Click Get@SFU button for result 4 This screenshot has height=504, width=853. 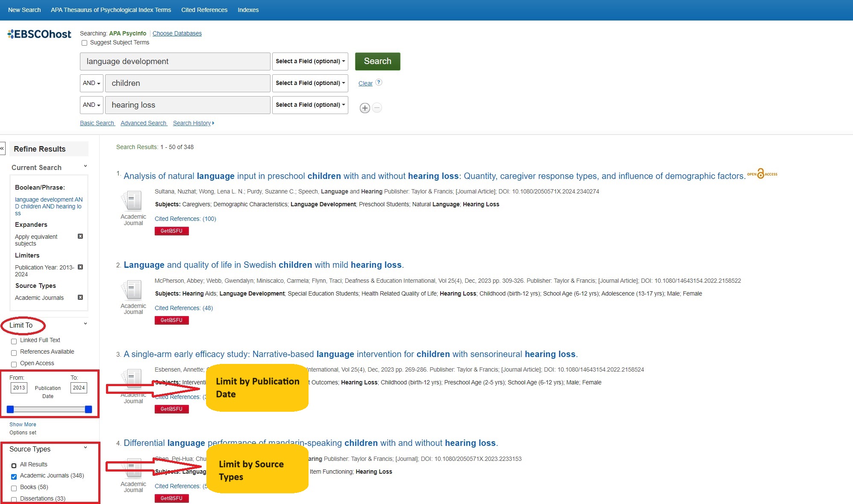(172, 498)
